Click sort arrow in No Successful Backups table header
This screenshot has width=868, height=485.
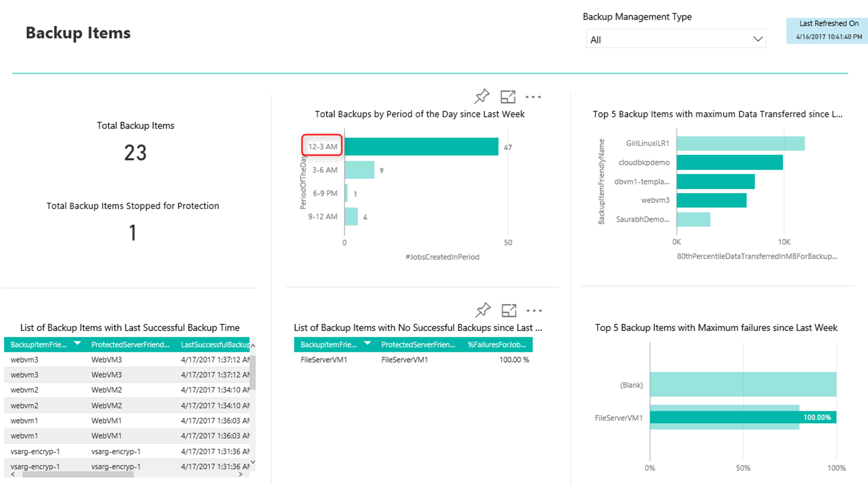[367, 343]
